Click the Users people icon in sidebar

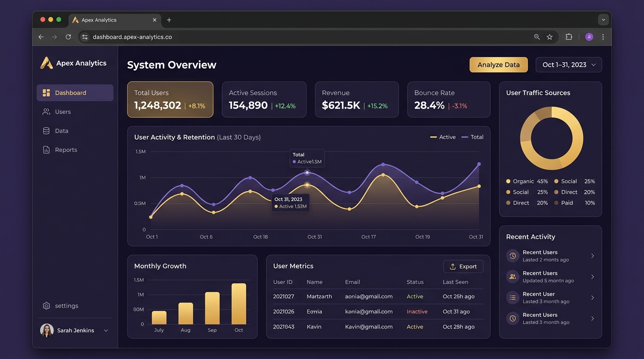tap(46, 112)
